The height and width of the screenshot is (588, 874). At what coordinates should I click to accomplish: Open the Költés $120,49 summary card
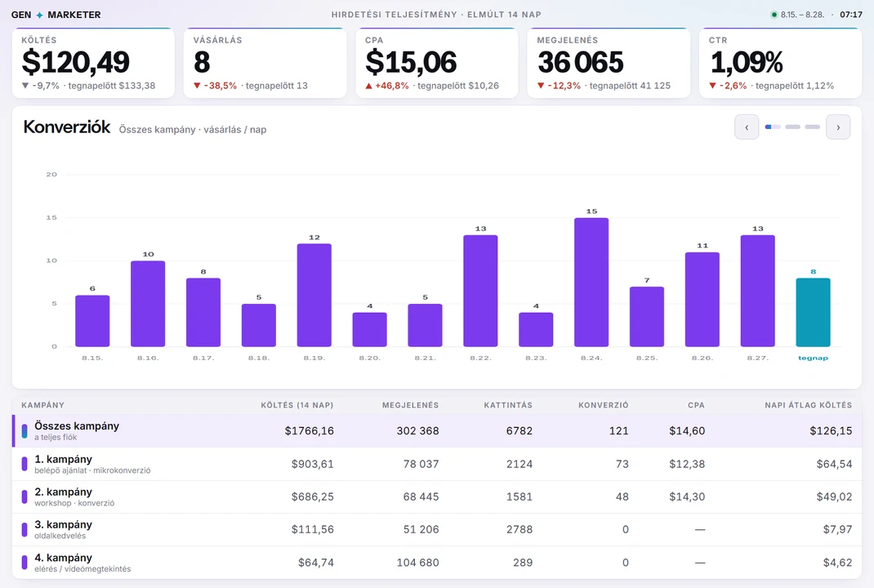click(93, 63)
